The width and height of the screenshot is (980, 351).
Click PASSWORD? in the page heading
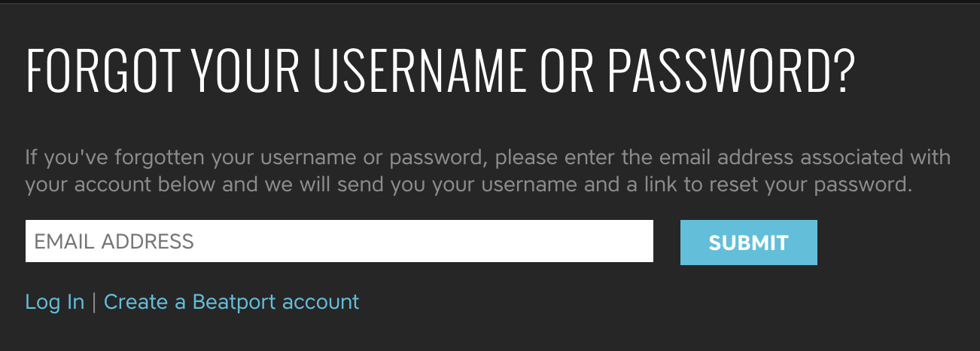[732, 71]
